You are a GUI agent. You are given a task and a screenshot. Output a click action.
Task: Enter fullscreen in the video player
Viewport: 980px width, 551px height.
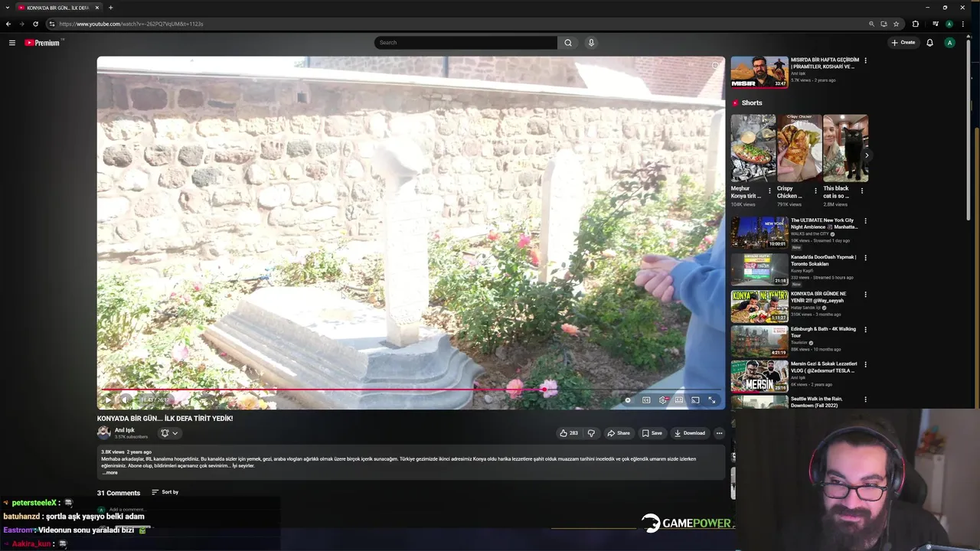[712, 399]
